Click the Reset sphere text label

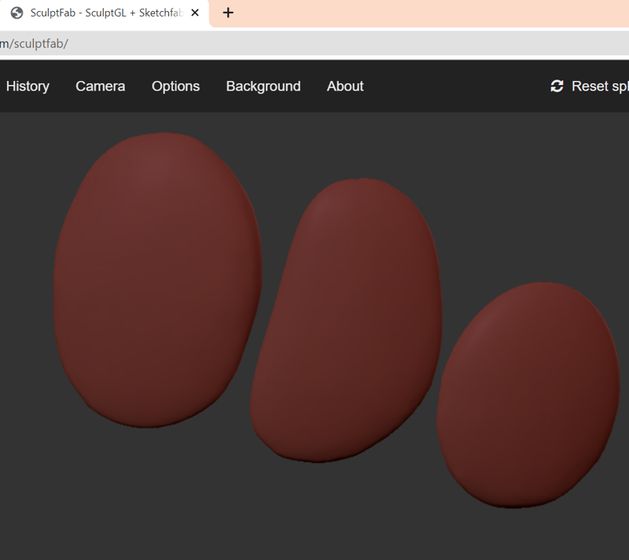point(600,86)
